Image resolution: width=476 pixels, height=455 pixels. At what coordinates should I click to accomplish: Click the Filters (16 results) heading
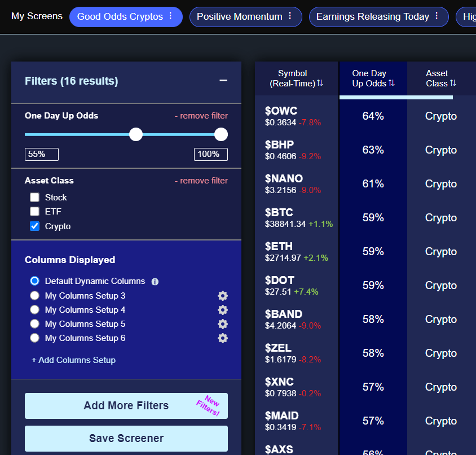pyautogui.click(x=71, y=81)
